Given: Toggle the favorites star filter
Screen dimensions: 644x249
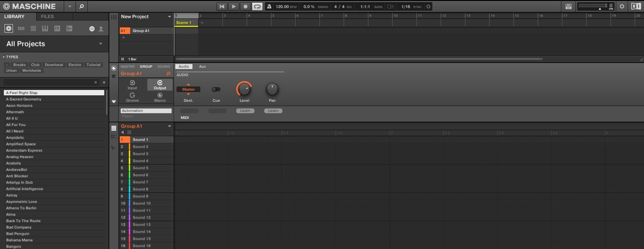Looking at the screenshot, I should point(104,82).
